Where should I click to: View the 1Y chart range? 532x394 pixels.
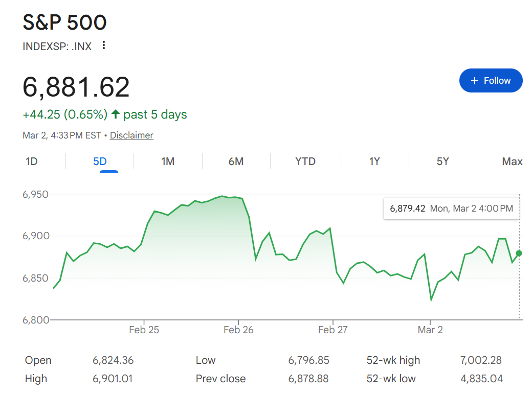(374, 161)
